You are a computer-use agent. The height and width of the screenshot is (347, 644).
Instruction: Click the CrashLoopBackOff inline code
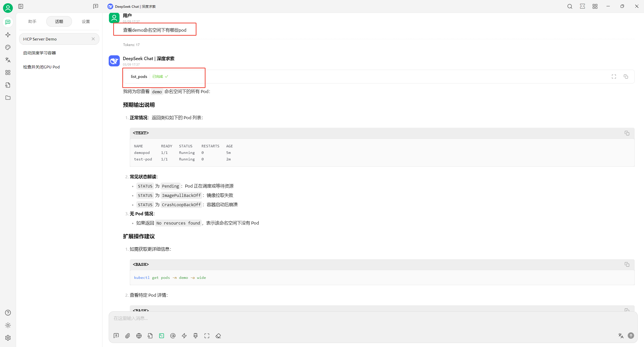(181, 205)
